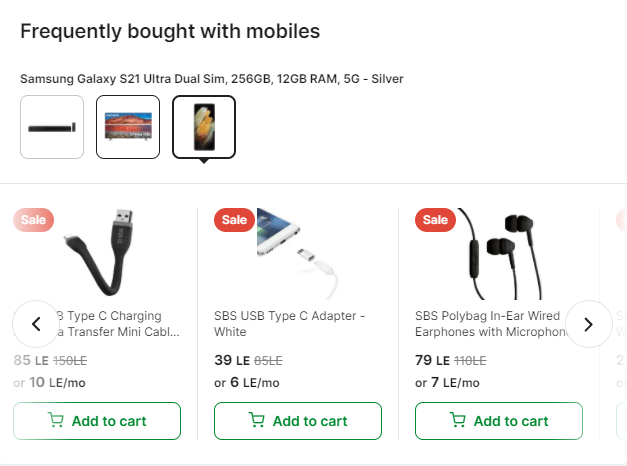Open the SBS Polybag In-Ear Wired Earphones title
This screenshot has width=627, height=466.
click(x=488, y=324)
